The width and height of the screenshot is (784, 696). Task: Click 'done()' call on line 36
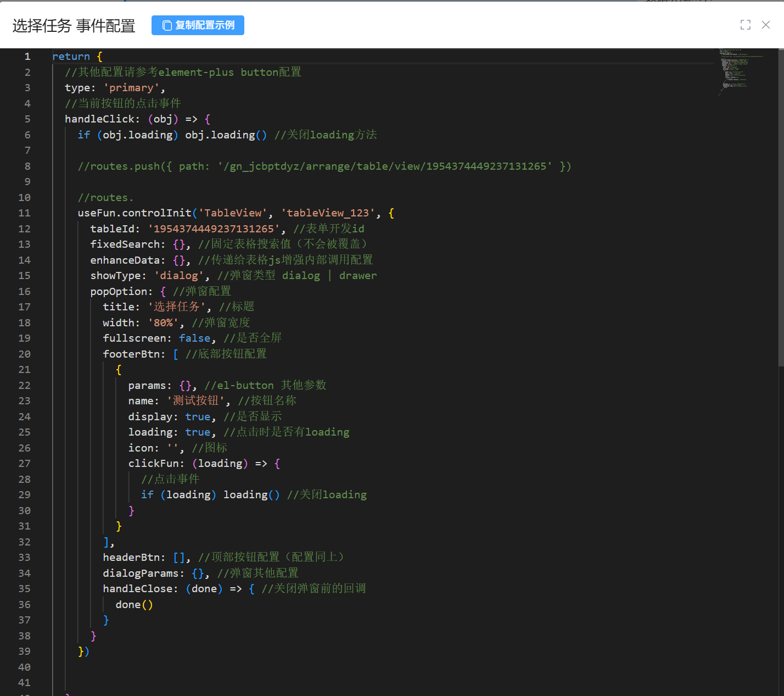coord(134,604)
